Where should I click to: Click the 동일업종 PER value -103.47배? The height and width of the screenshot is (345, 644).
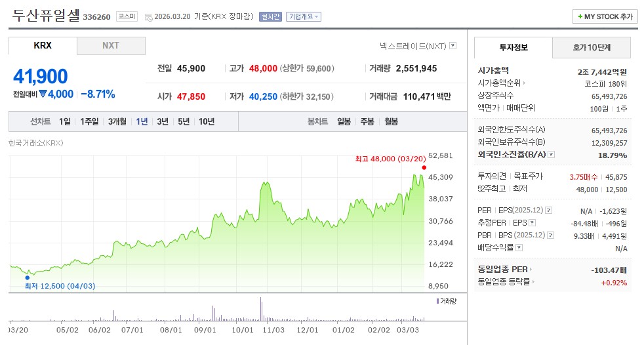(609, 270)
